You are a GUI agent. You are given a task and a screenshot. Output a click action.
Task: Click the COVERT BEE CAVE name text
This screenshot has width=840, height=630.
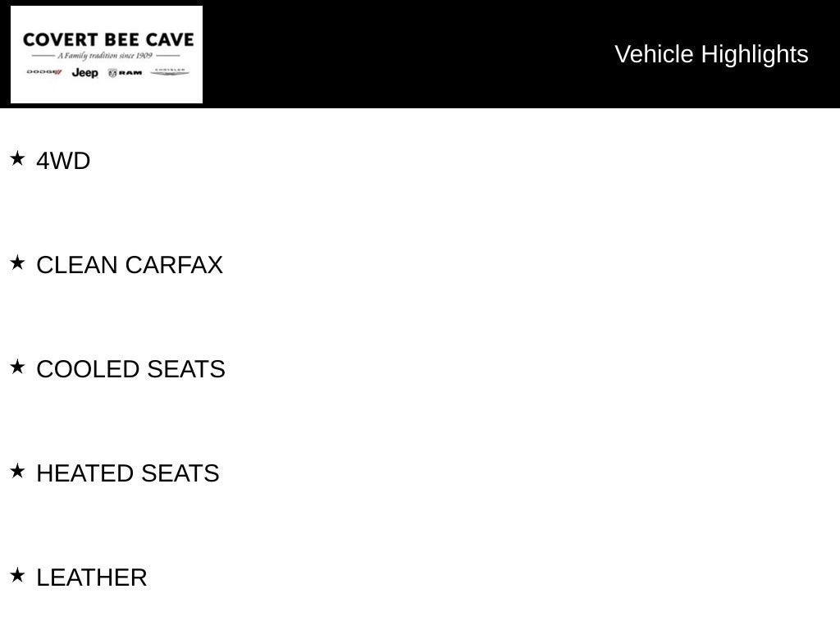pos(108,39)
